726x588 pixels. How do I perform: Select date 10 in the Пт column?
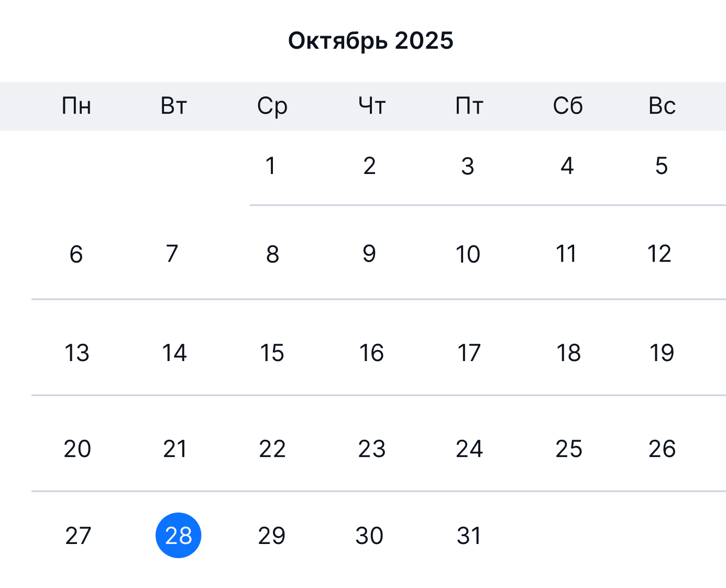coord(468,254)
